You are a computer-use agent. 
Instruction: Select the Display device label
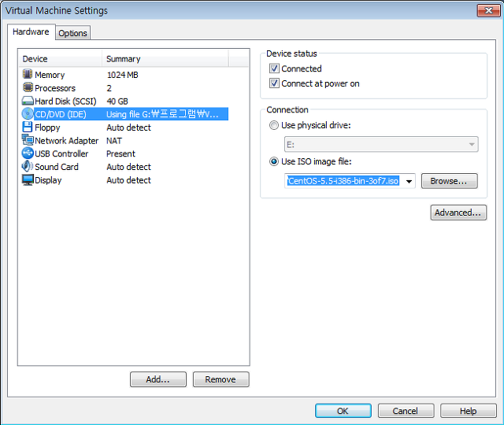pyautogui.click(x=48, y=180)
